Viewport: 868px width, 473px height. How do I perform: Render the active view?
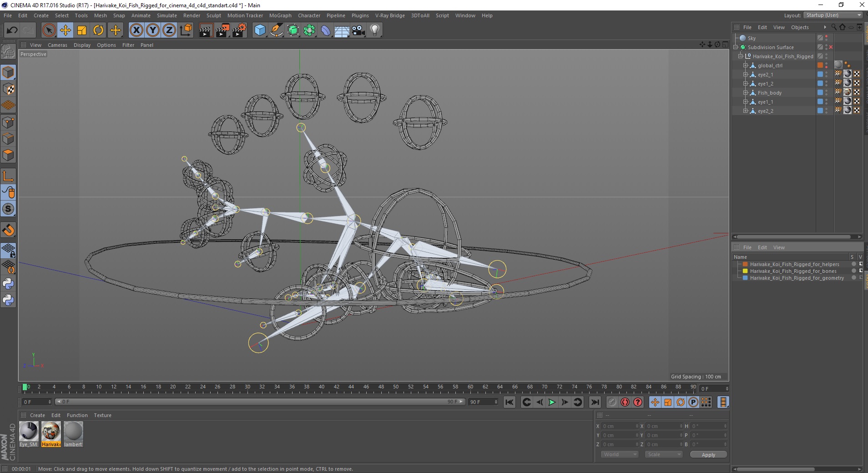point(206,30)
